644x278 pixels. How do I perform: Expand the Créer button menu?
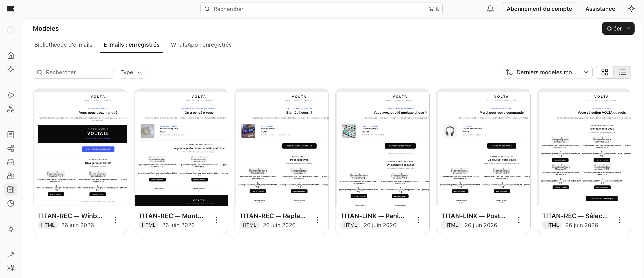(x=618, y=28)
